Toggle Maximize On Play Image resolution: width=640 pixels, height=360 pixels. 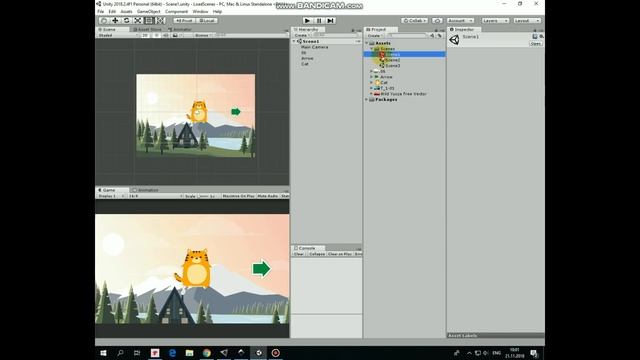tap(238, 196)
